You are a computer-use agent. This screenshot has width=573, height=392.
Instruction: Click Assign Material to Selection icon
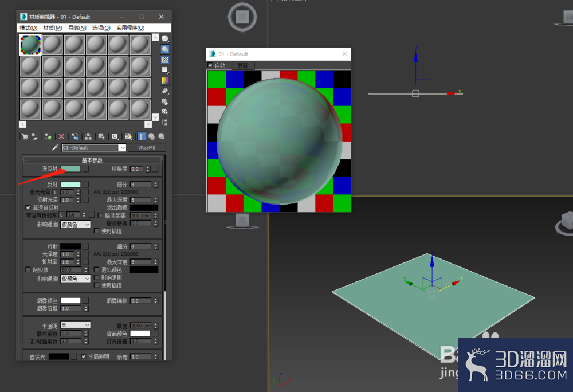[48, 136]
